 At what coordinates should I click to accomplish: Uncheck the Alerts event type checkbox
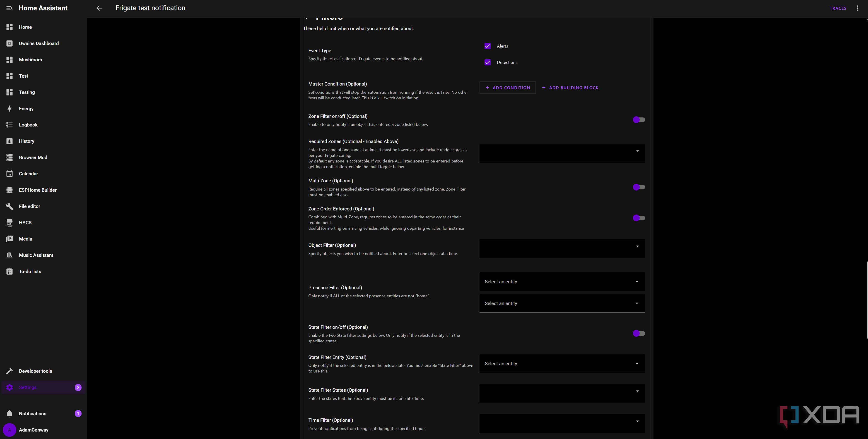point(488,46)
